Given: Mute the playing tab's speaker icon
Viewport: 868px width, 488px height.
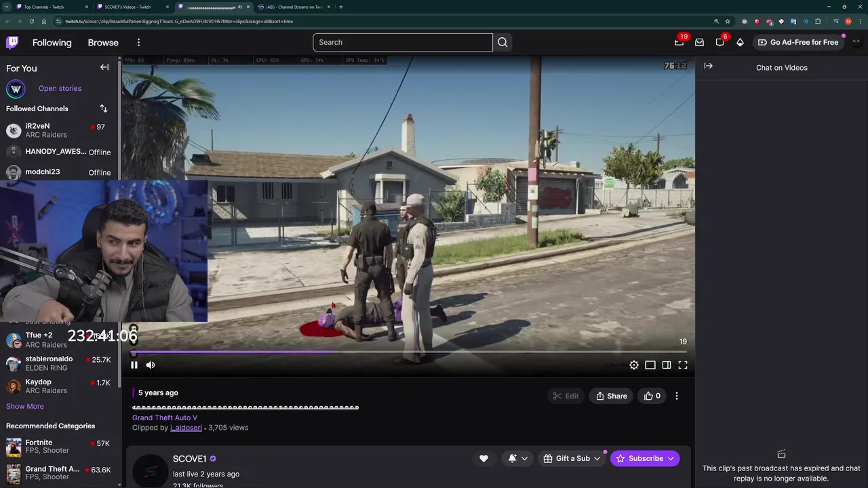Looking at the screenshot, I should pyautogui.click(x=239, y=7).
